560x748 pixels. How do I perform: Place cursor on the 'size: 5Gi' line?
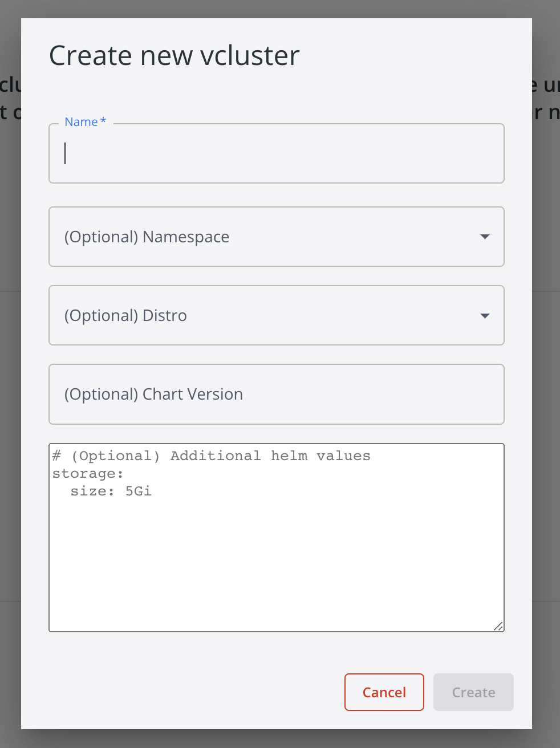(111, 491)
